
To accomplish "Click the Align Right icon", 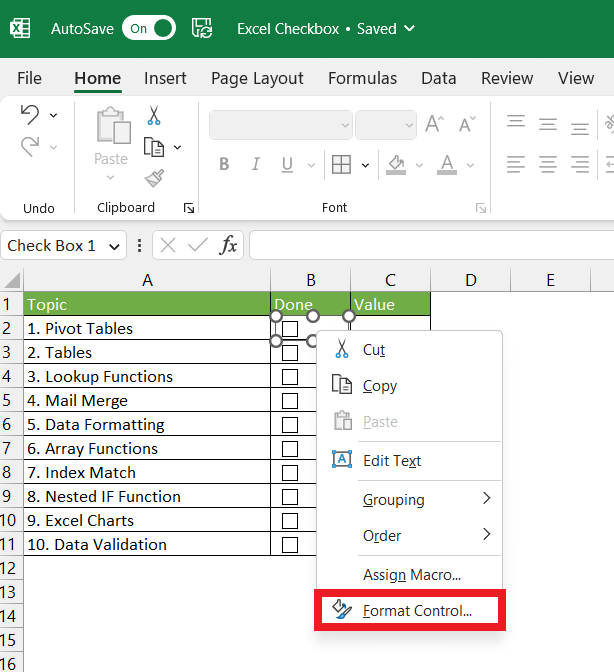I will 580,165.
